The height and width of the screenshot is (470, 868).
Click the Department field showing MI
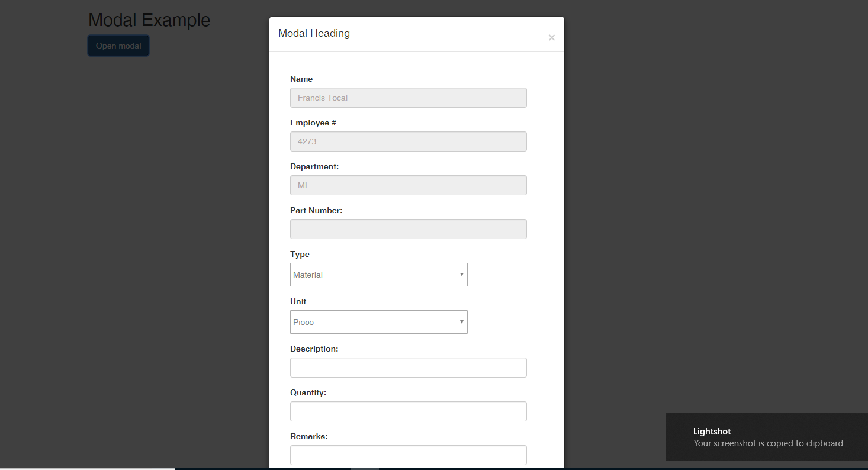coord(409,185)
